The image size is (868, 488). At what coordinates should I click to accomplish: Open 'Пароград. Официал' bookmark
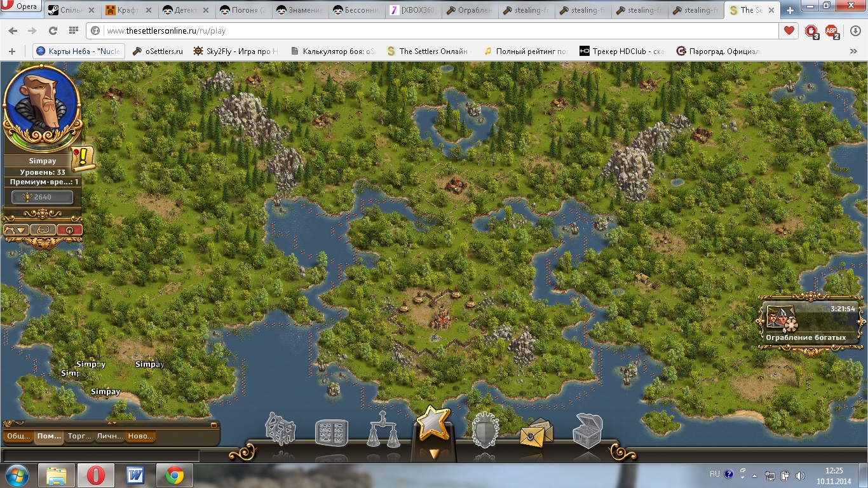pyautogui.click(x=719, y=51)
